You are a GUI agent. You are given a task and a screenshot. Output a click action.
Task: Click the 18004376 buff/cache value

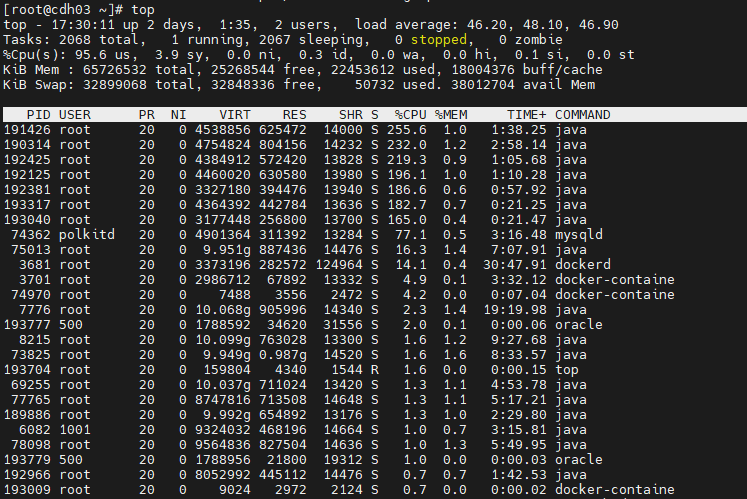pyautogui.click(x=483, y=70)
